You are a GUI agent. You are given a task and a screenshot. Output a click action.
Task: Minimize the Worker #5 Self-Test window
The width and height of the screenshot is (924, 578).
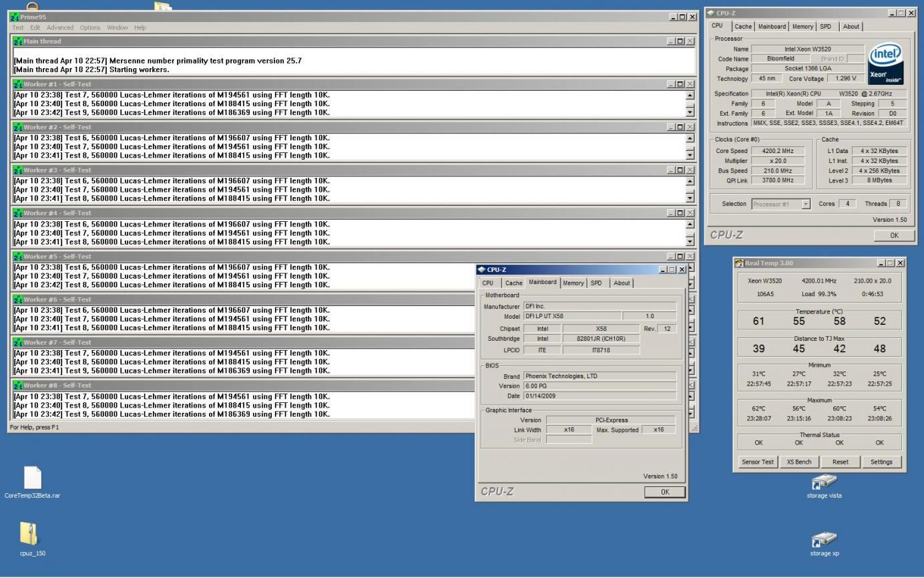click(x=671, y=257)
